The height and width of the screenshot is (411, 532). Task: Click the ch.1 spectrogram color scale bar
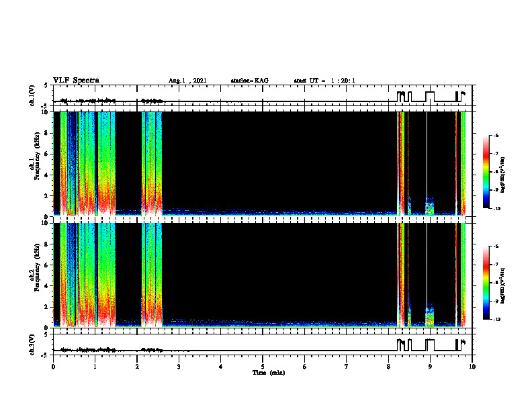pos(486,172)
